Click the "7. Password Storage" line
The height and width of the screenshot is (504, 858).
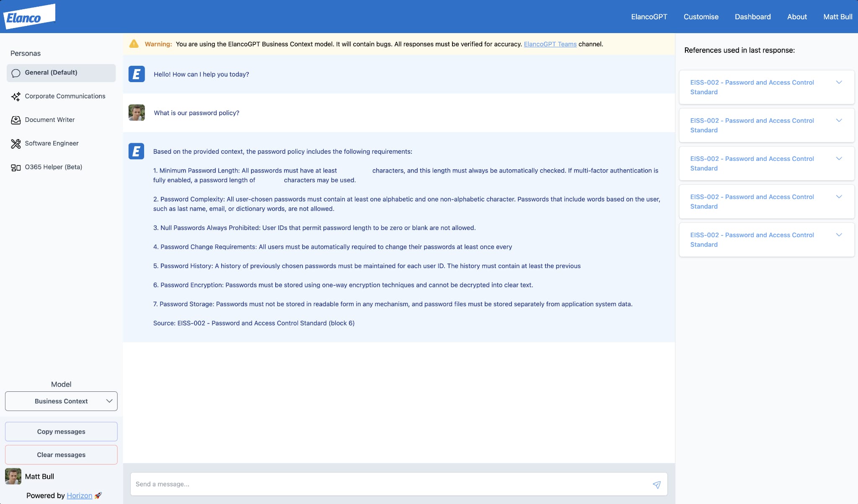tap(393, 304)
